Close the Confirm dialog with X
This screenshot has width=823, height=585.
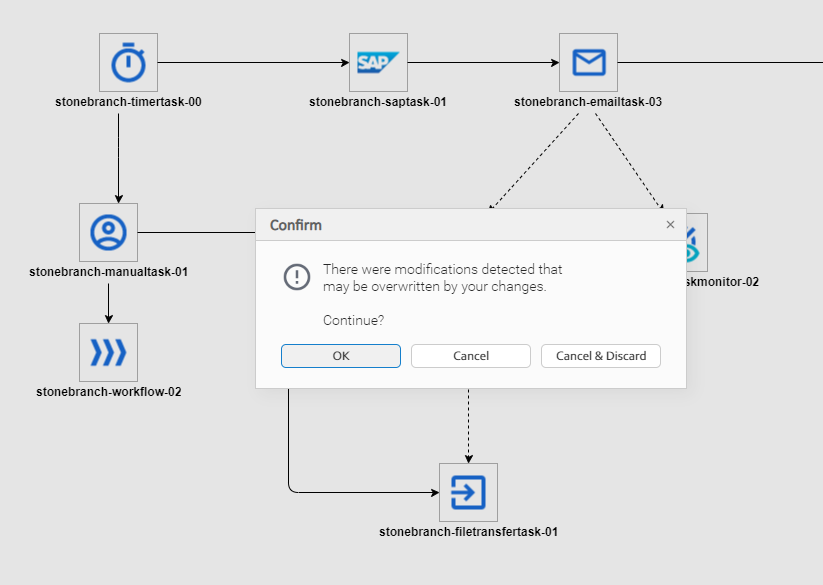[670, 225]
